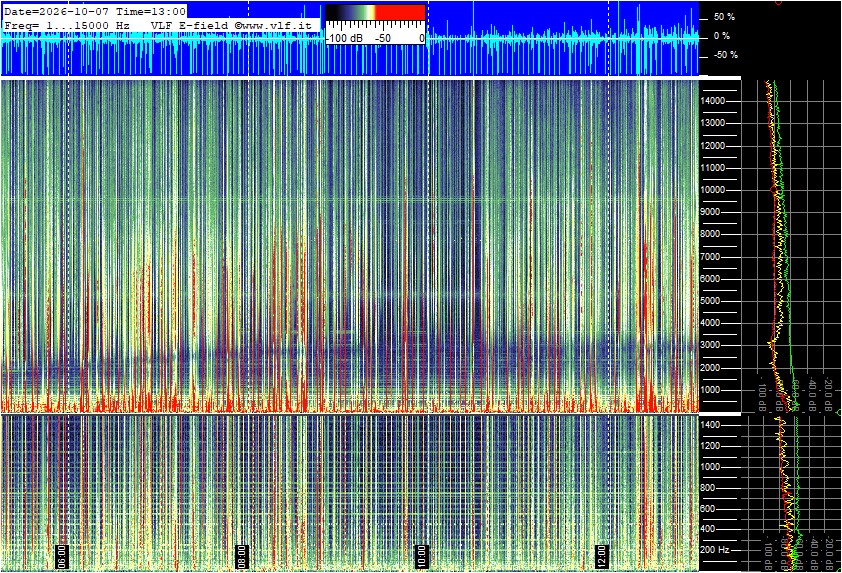Click -20.0 dB label in lower spectrum plot
The width and height of the screenshot is (842, 573).
[829, 555]
